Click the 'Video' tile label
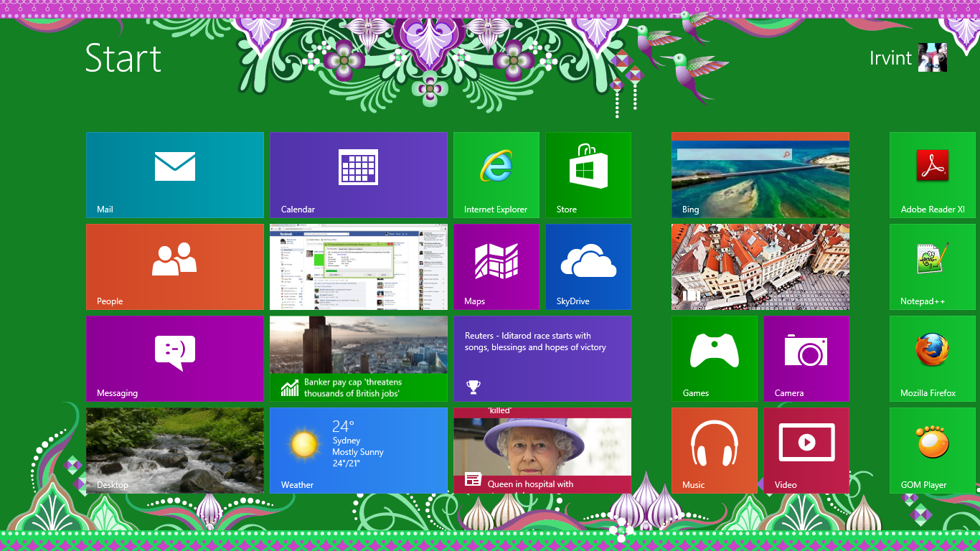The height and width of the screenshot is (551, 980). 786,485
